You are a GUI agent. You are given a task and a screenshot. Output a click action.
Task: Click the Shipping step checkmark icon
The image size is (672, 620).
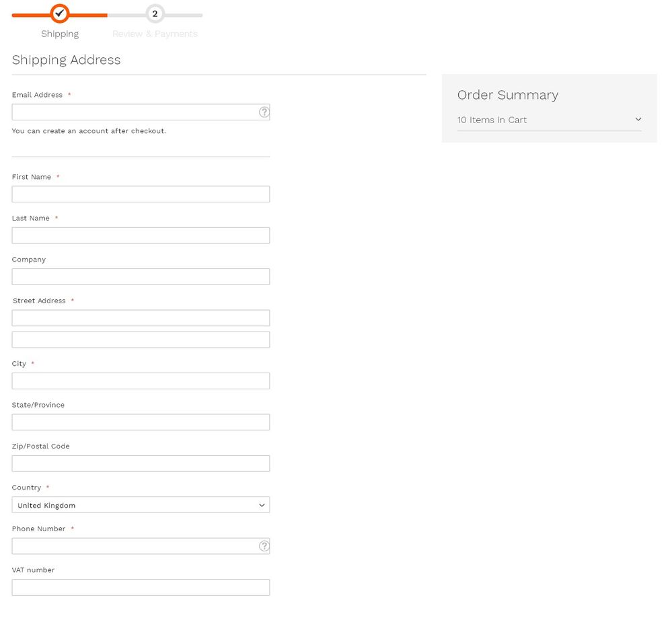point(60,13)
